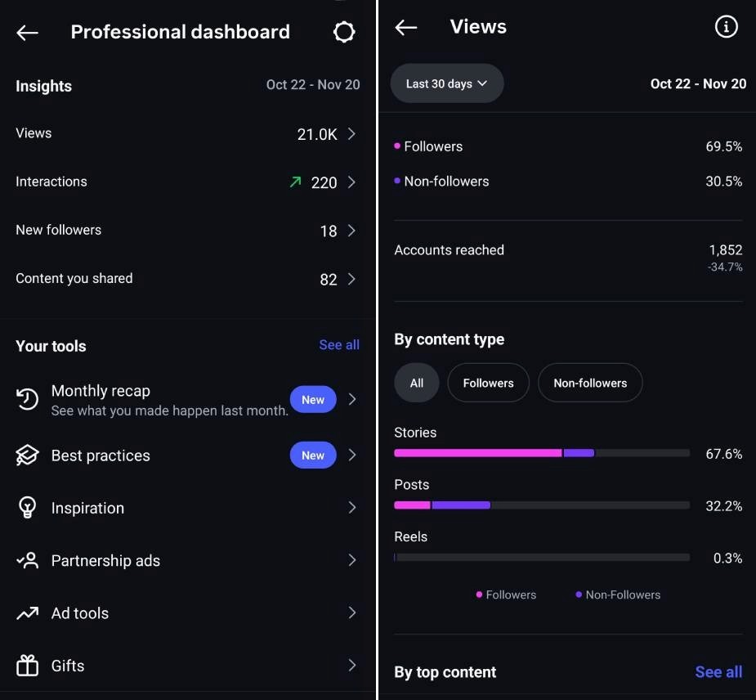Expand Content you shared chevron
756x700 pixels.
coord(351,279)
